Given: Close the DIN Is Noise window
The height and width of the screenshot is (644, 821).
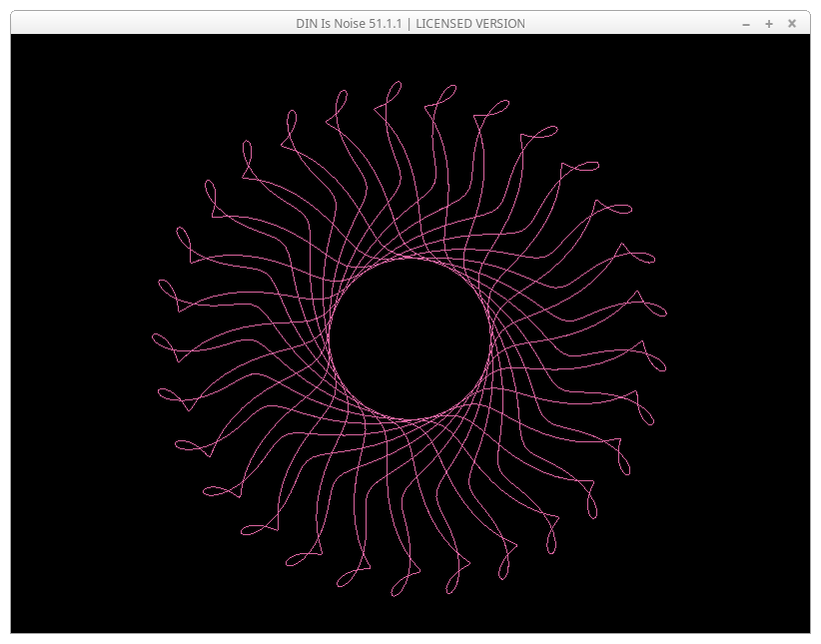Looking at the screenshot, I should (x=792, y=24).
